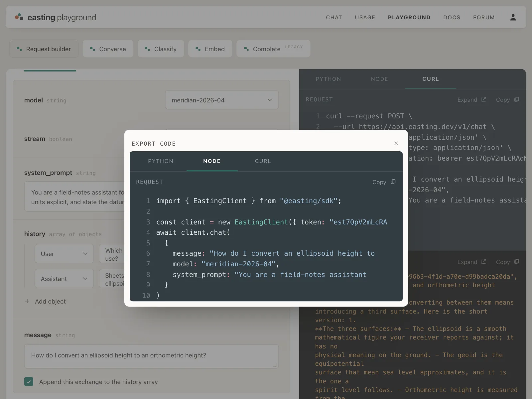Click the Request builder tab's dot icon
532x399 pixels.
(x=19, y=49)
